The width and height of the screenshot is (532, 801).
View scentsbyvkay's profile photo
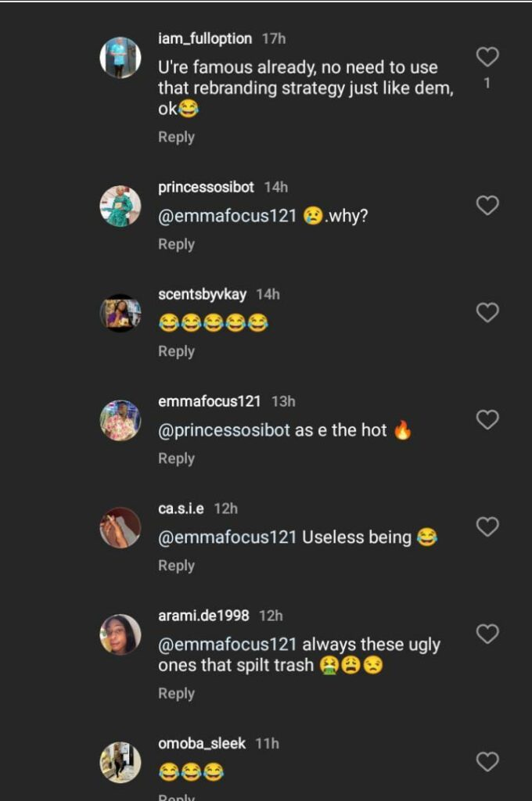tap(120, 314)
